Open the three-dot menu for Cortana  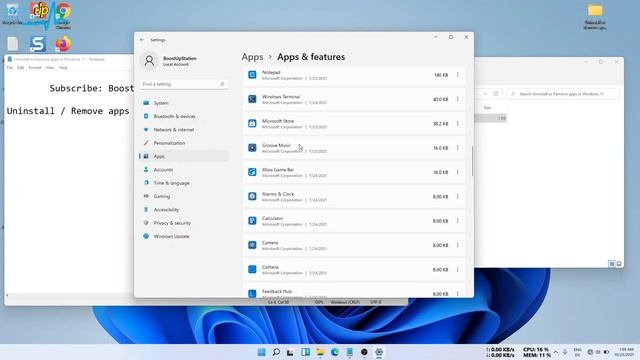458,269
